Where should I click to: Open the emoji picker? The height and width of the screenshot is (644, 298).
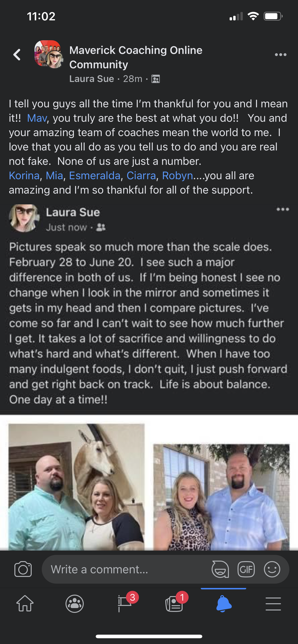(272, 569)
